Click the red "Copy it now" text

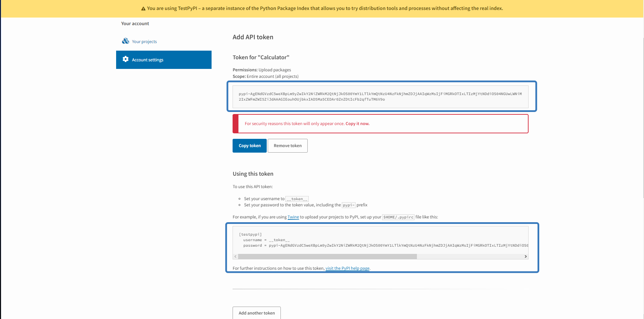tap(357, 123)
